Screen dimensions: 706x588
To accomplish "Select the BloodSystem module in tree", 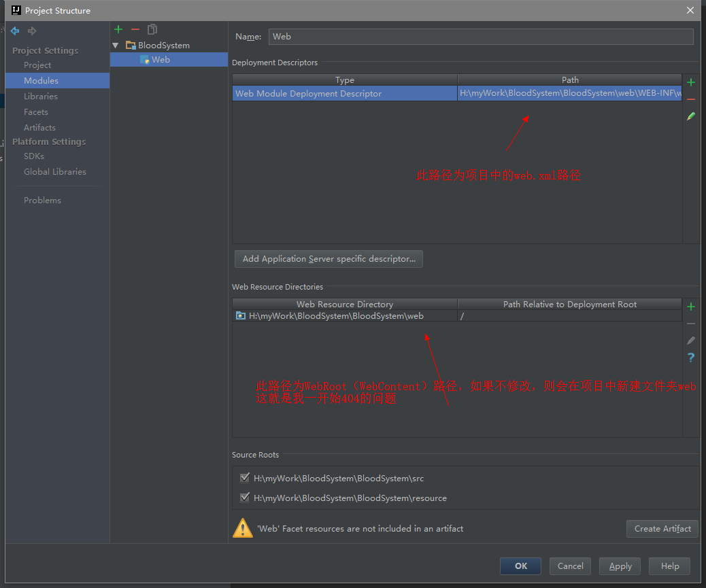I will pyautogui.click(x=164, y=45).
